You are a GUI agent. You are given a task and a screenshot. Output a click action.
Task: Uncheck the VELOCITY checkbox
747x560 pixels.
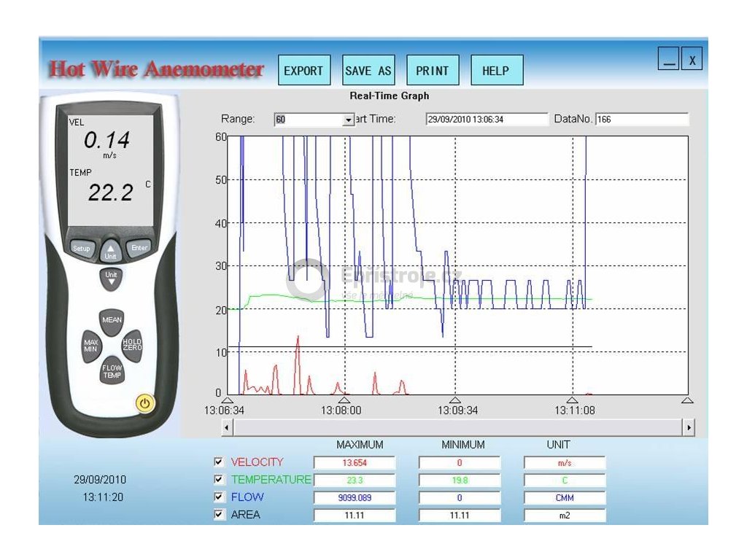coord(218,462)
